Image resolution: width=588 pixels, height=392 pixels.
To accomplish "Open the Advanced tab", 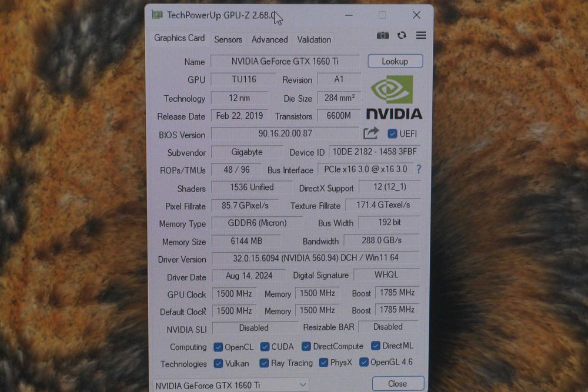I will pos(270,39).
